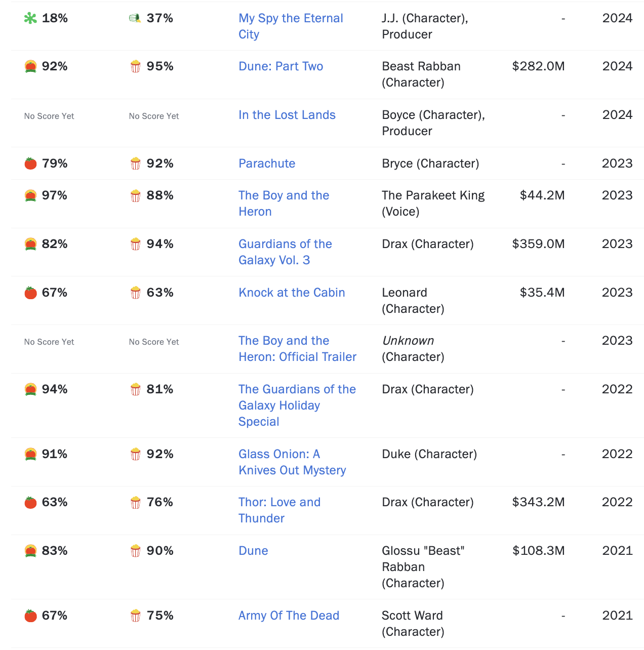Click the $282.0M box office value

point(538,66)
